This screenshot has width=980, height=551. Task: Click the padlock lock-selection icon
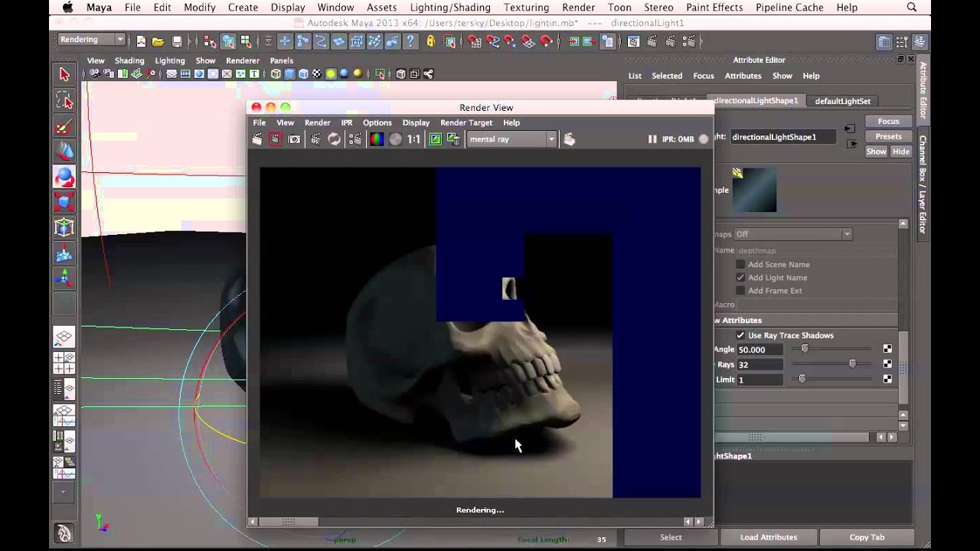(432, 41)
